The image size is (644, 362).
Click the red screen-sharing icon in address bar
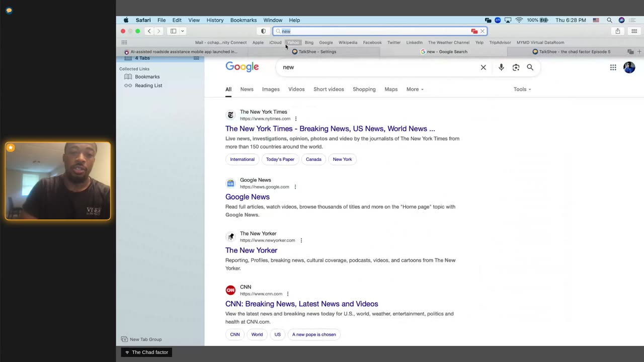tap(474, 31)
